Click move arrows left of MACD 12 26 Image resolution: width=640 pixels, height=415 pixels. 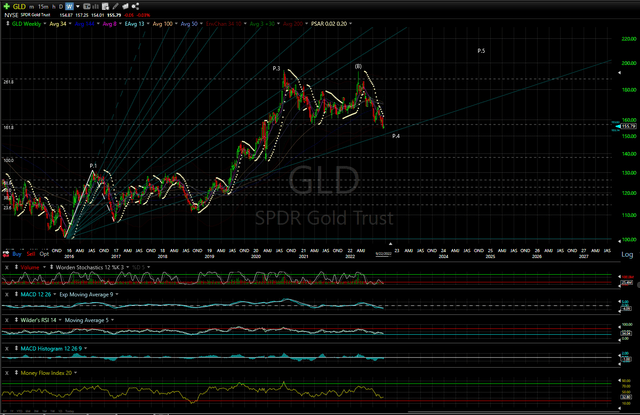pos(16,294)
